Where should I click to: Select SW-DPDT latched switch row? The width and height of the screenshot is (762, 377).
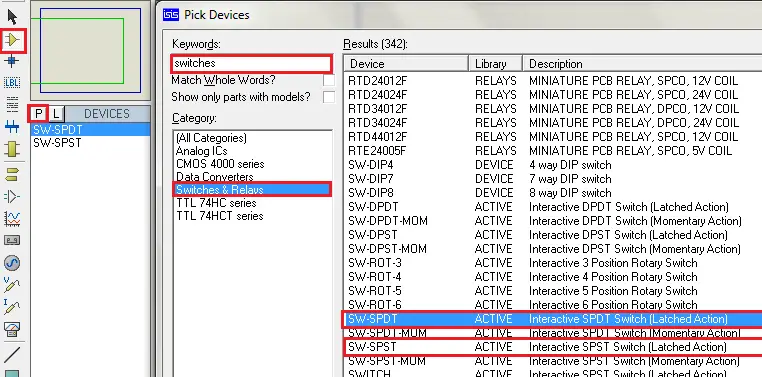pyautogui.click(x=553, y=207)
